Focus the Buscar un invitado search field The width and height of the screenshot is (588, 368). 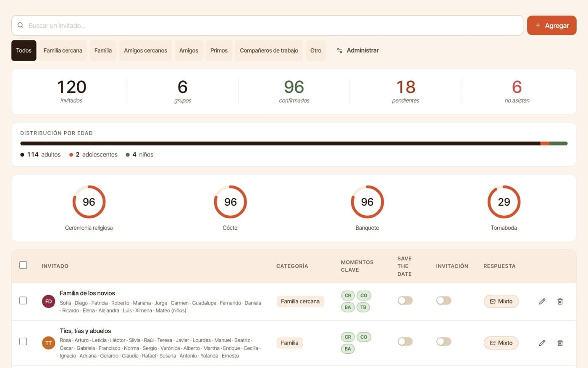point(267,25)
